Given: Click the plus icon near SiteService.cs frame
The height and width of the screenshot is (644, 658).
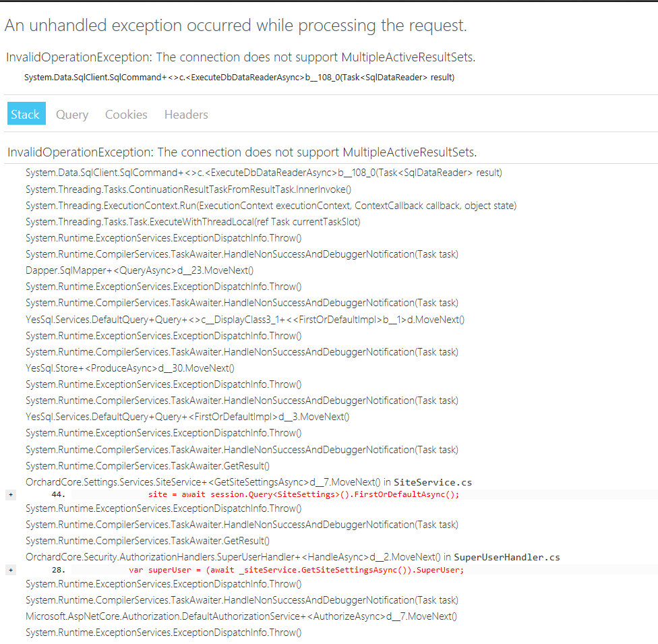Looking at the screenshot, I should [x=10, y=494].
